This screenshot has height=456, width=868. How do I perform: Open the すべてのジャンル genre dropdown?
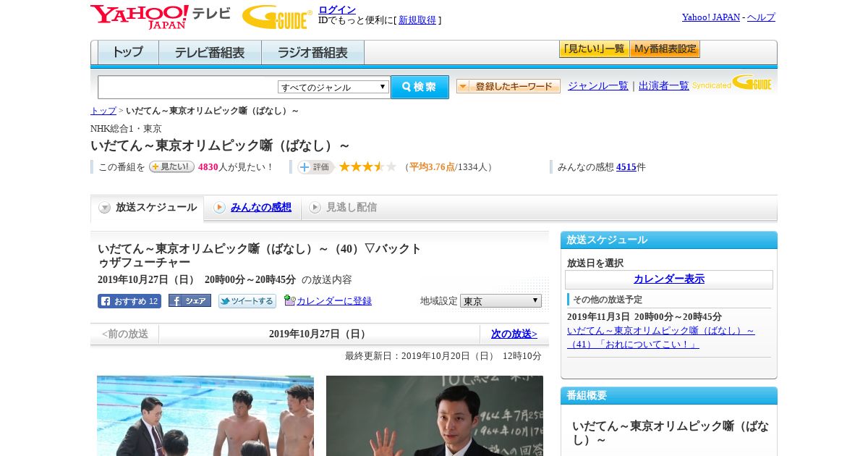333,87
